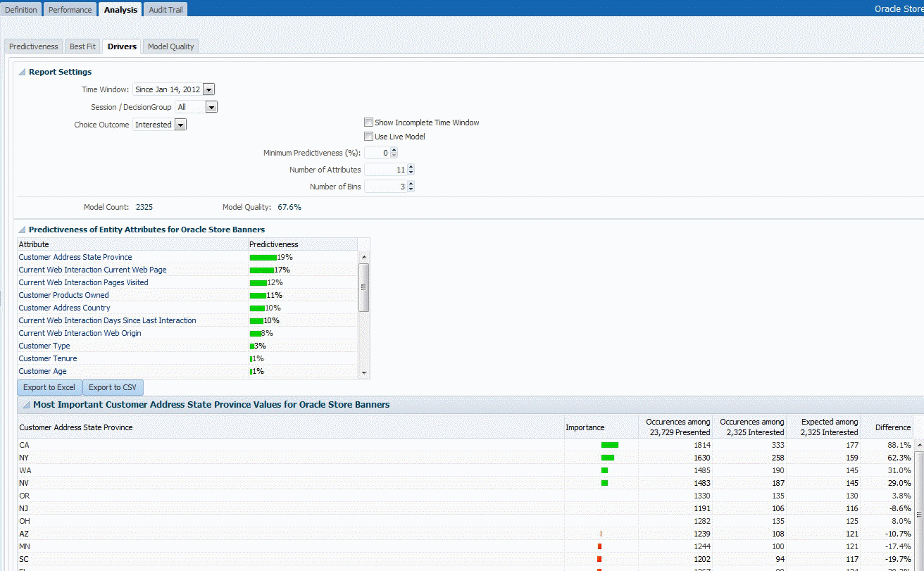Open Current Web Interaction Web Origin link
This screenshot has height=571, width=924.
[80, 333]
